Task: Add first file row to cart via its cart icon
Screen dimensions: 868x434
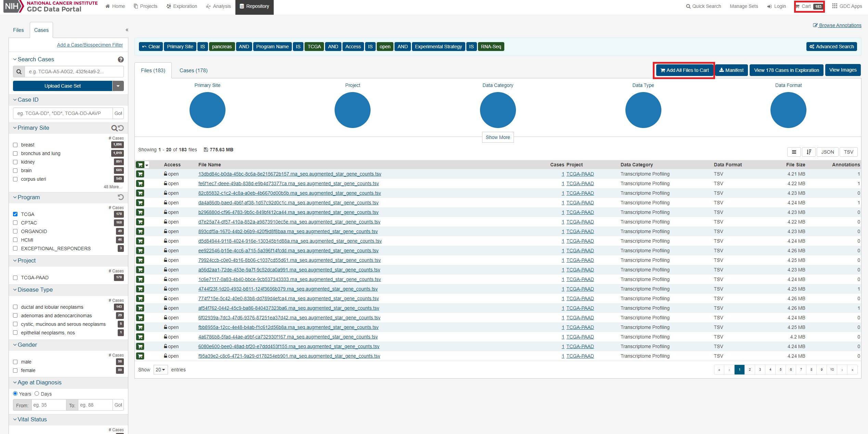Action: 140,174
